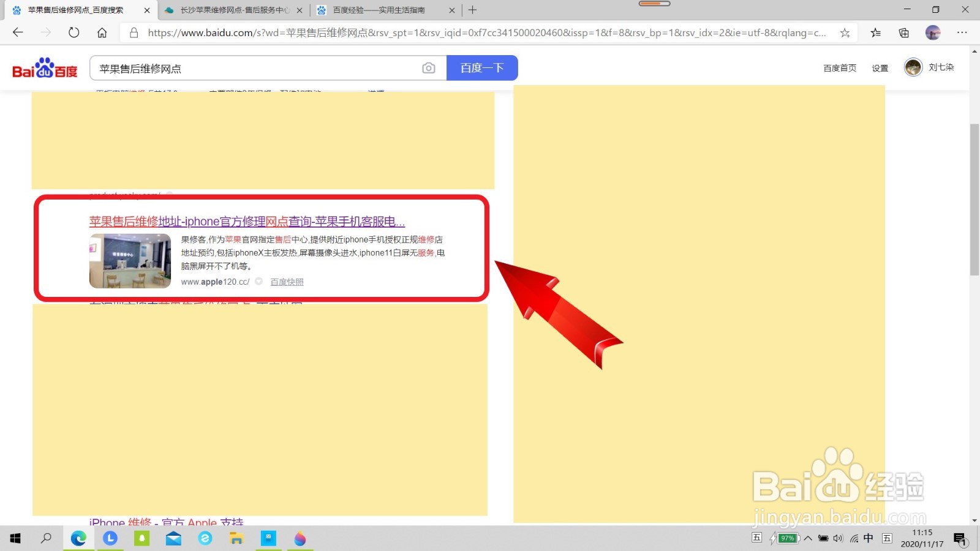Open the 百度首页 link
Image resolution: width=980 pixels, height=551 pixels.
pyautogui.click(x=840, y=68)
